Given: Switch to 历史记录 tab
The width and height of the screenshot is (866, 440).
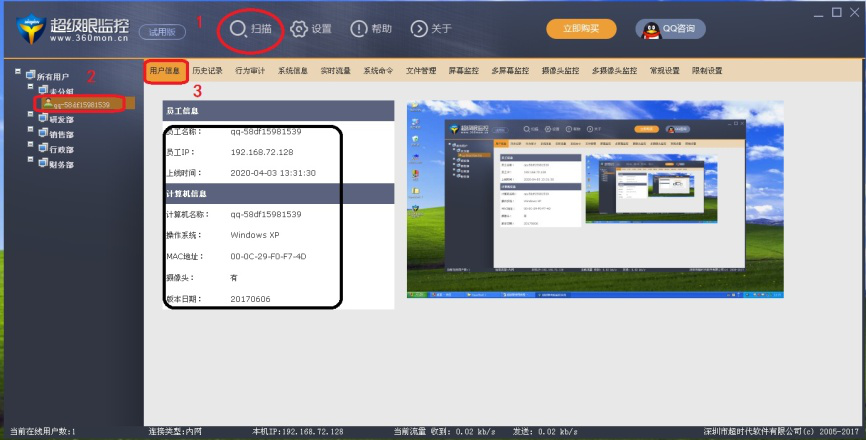Looking at the screenshot, I should [x=207, y=71].
